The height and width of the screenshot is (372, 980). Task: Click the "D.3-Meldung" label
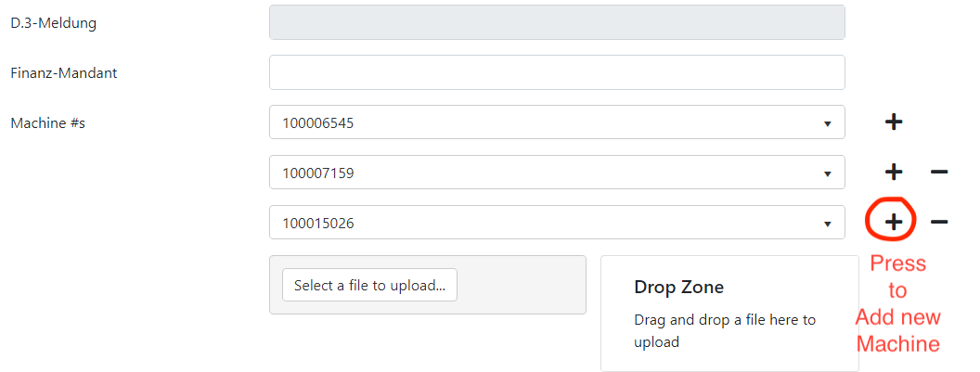coord(53,22)
